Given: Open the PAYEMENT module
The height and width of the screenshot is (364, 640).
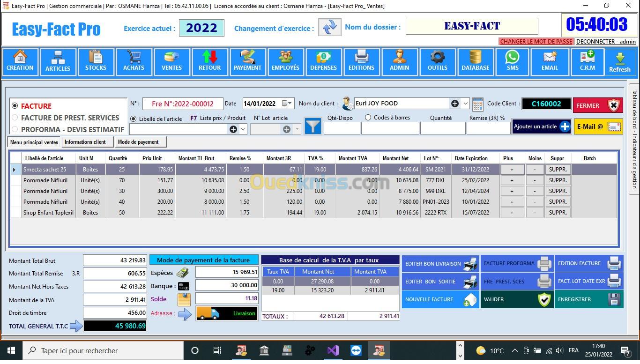Looking at the screenshot, I should (x=247, y=61).
